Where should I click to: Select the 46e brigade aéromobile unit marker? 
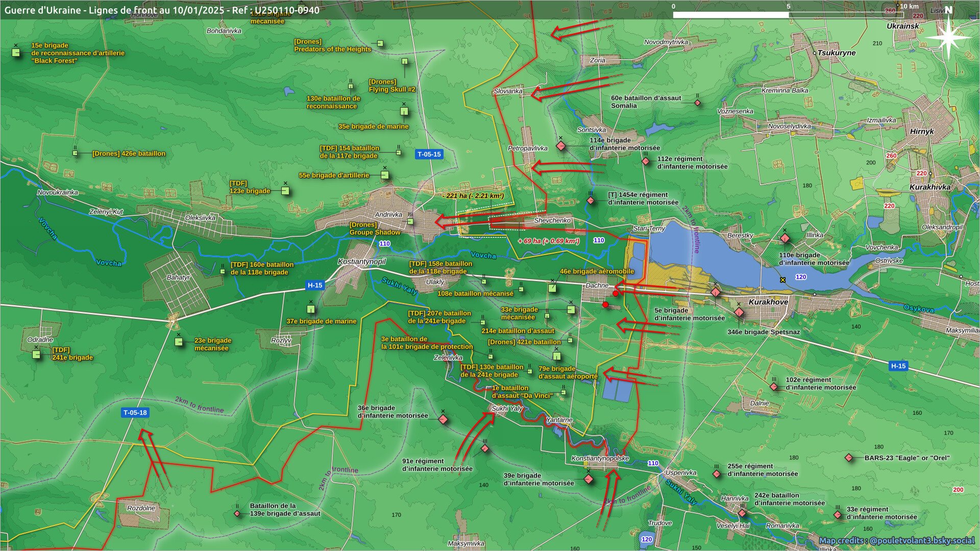coord(552,288)
